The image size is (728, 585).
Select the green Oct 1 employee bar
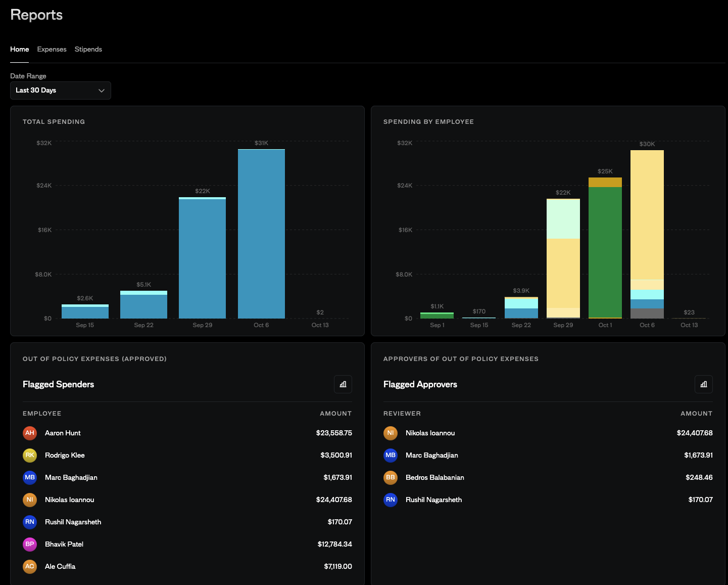coord(605,252)
